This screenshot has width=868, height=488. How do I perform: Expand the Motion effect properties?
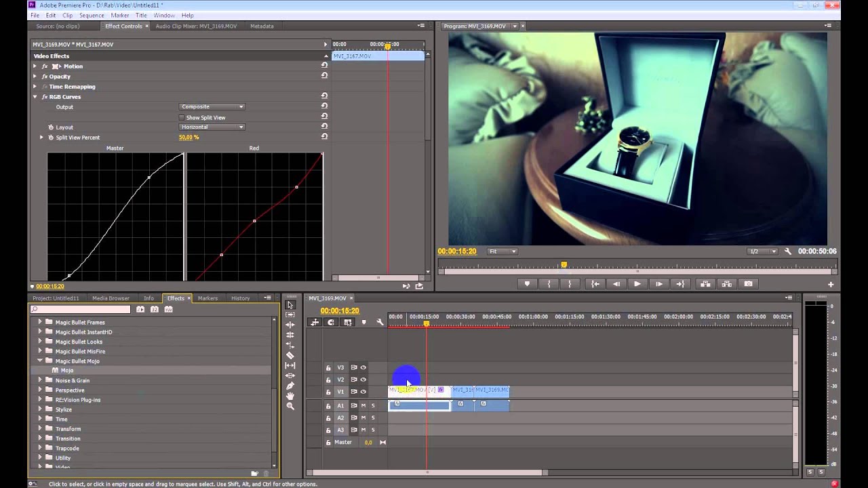(x=35, y=66)
